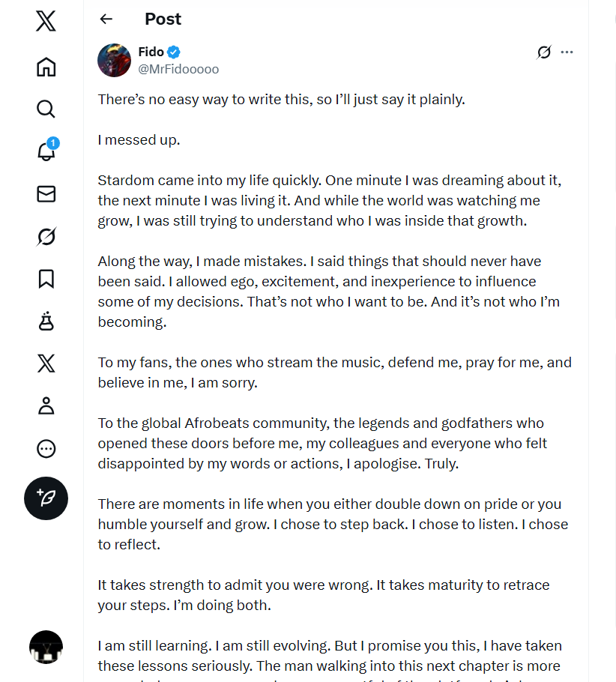Open Direct Messages envelope
This screenshot has height=682, width=616.
(x=46, y=194)
